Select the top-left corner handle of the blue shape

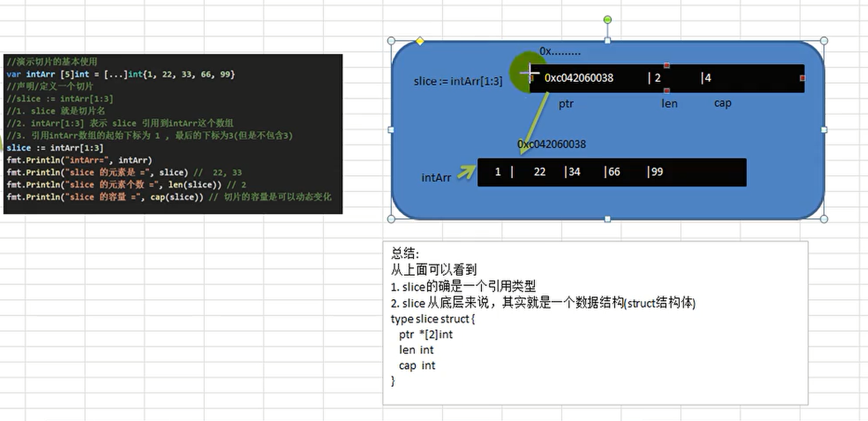tap(391, 41)
